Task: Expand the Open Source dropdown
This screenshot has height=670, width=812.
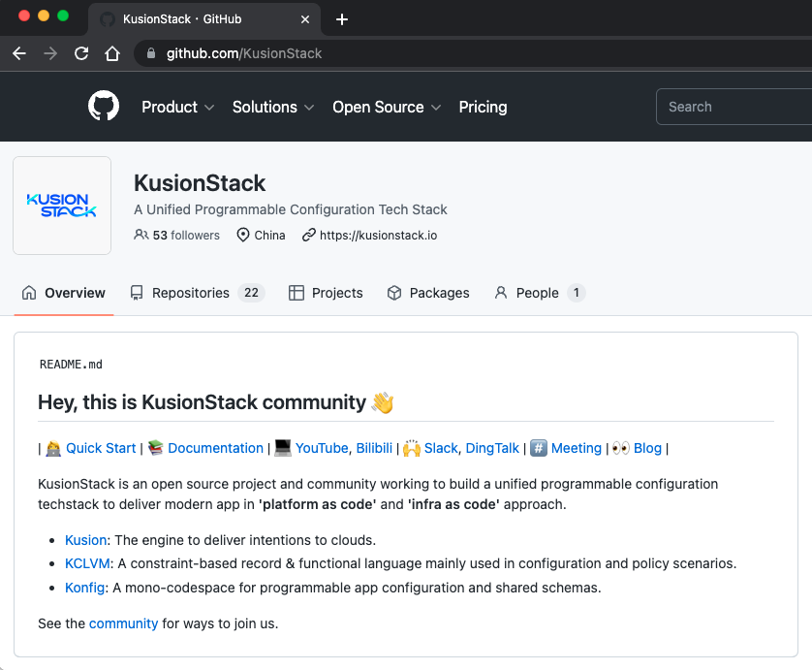Action: (387, 107)
